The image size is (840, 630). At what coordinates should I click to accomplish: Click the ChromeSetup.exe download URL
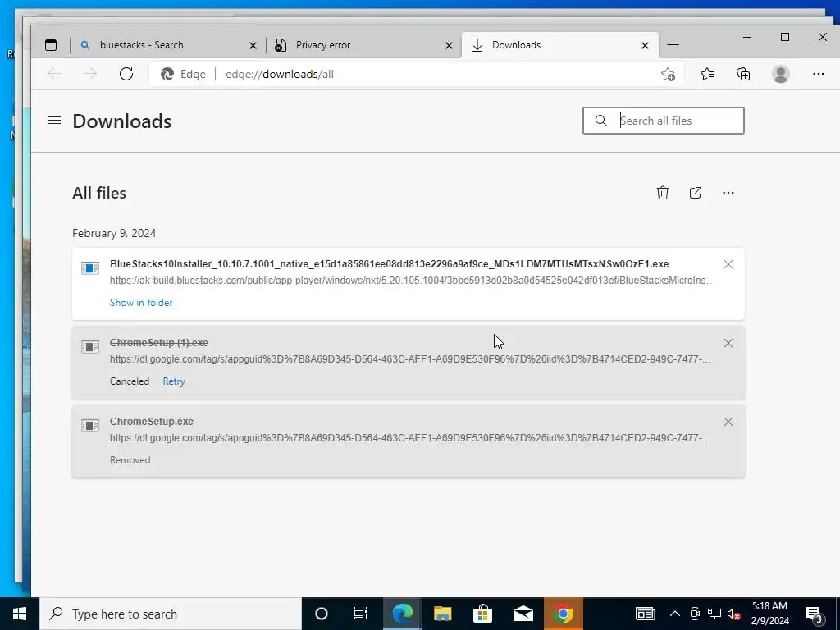410,438
